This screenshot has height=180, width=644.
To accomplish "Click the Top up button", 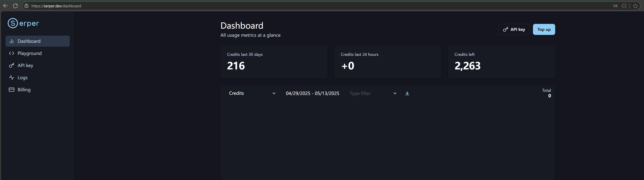I will click(544, 30).
